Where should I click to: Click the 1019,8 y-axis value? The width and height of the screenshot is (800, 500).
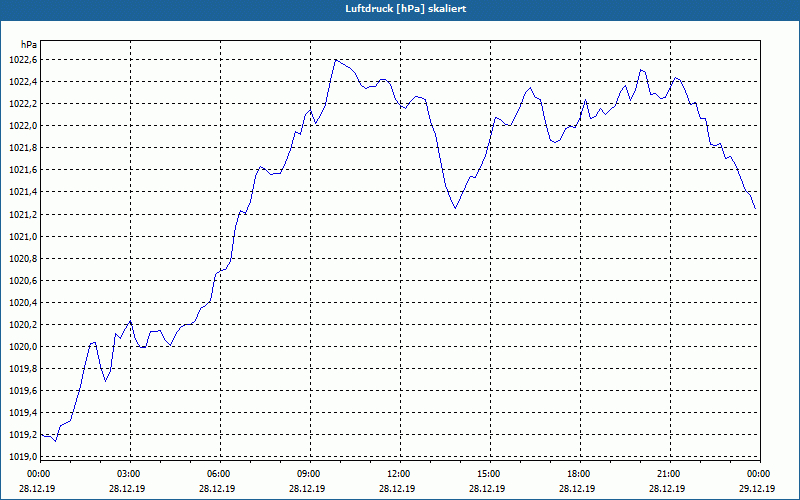tap(22, 368)
